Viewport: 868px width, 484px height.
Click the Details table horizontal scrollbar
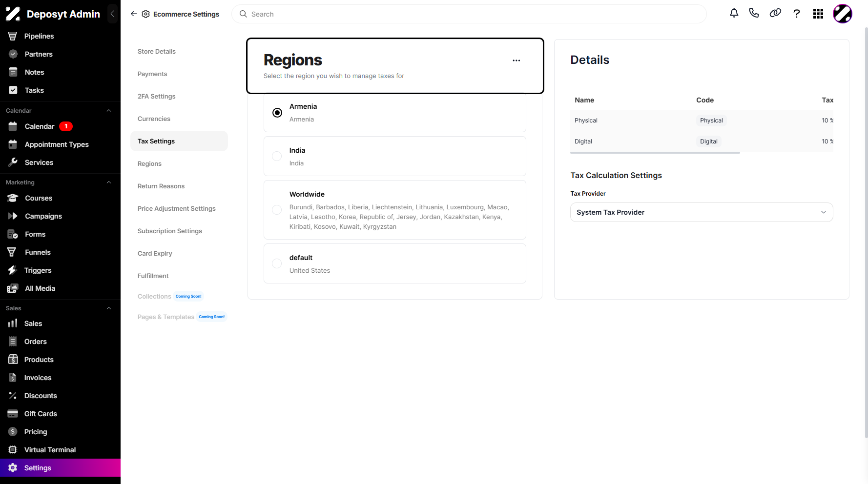pyautogui.click(x=655, y=153)
